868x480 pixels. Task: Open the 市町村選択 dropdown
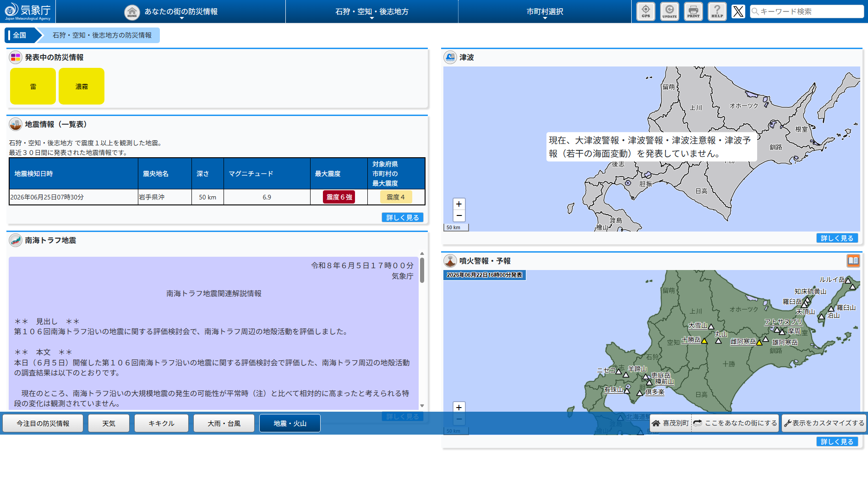[545, 11]
